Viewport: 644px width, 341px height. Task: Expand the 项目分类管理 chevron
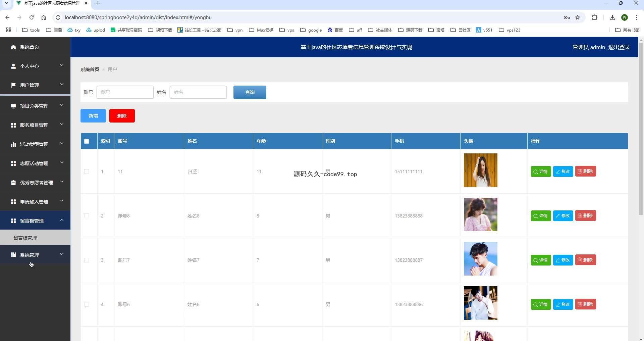(62, 105)
